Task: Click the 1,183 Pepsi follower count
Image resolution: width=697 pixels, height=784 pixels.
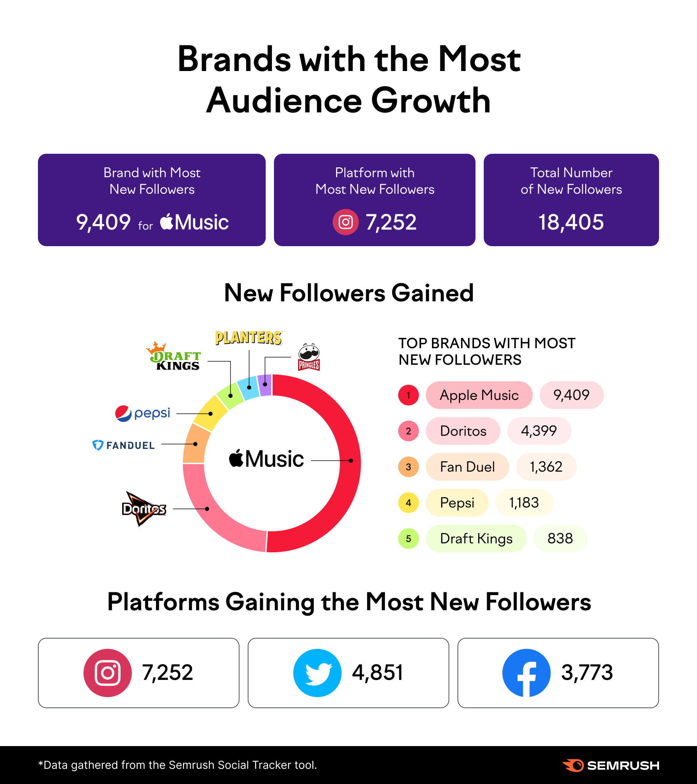Action: click(x=524, y=502)
